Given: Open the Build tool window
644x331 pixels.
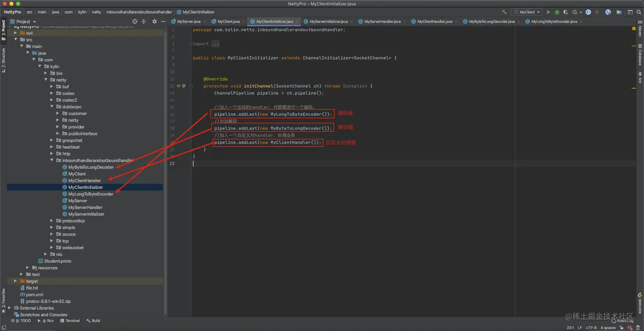Looking at the screenshot, I should 93,321.
